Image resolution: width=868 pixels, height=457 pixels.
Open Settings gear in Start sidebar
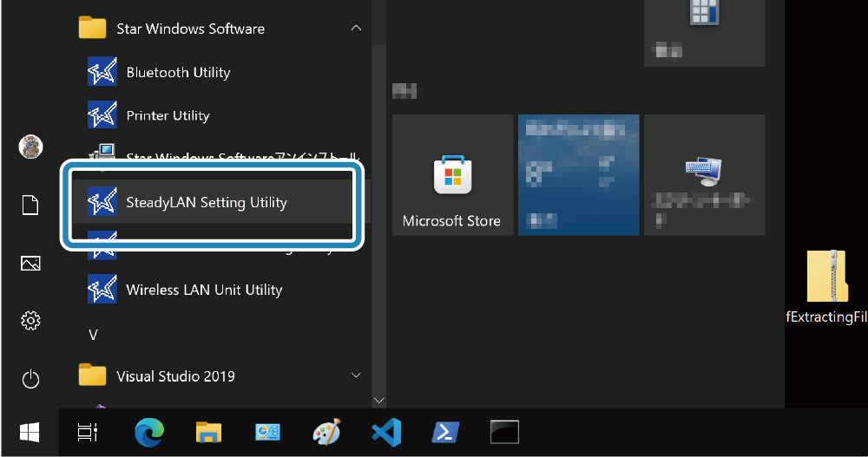pyautogui.click(x=30, y=321)
